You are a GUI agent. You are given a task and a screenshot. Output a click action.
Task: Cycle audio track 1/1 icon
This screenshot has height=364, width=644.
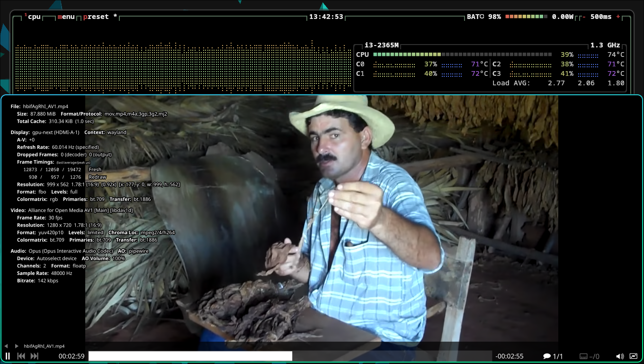tap(553, 356)
